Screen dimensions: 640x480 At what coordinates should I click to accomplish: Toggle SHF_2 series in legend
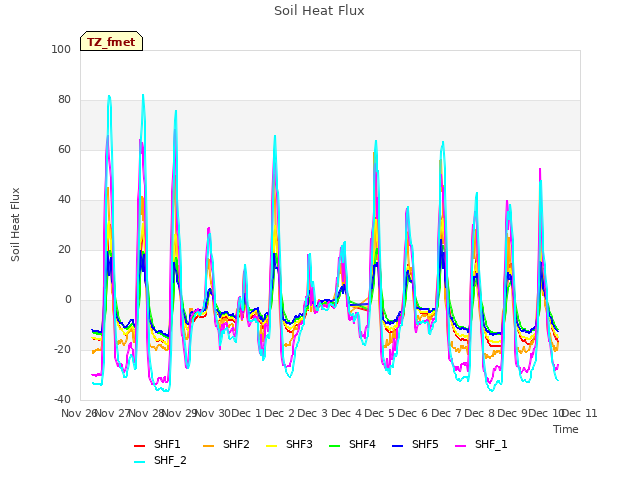(160, 461)
